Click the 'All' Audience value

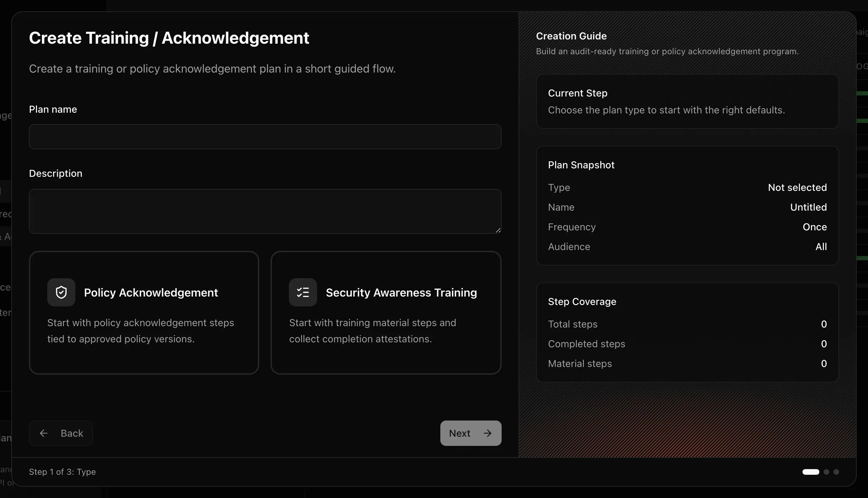821,247
